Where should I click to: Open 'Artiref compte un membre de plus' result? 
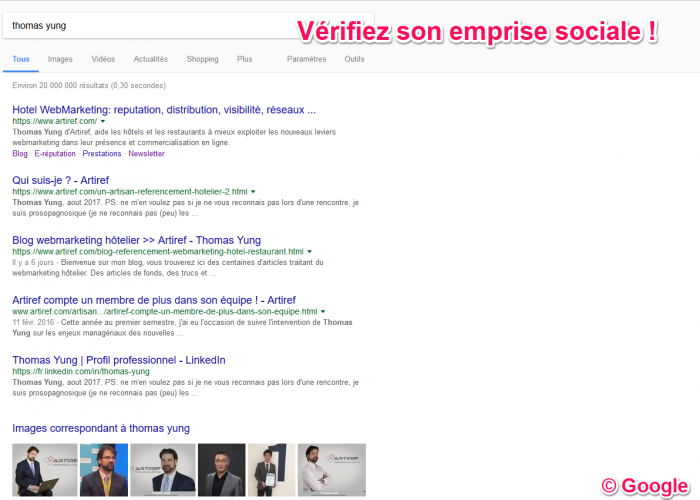pos(154,300)
